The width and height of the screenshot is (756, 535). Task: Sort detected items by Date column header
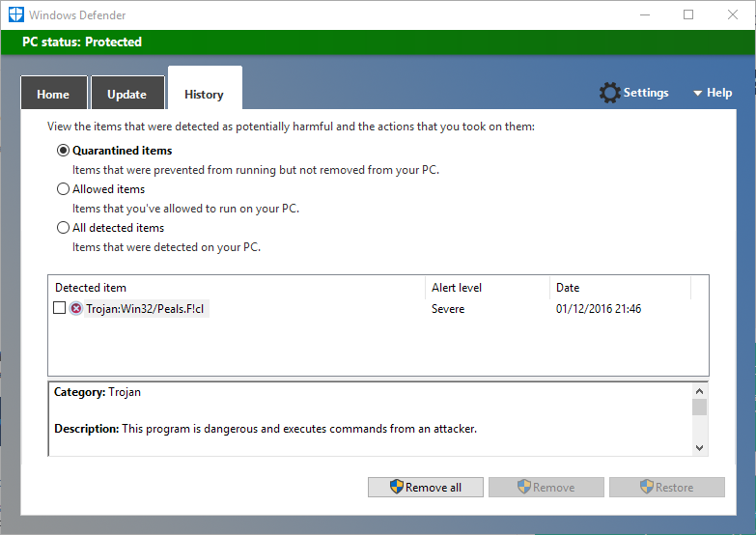coord(619,288)
